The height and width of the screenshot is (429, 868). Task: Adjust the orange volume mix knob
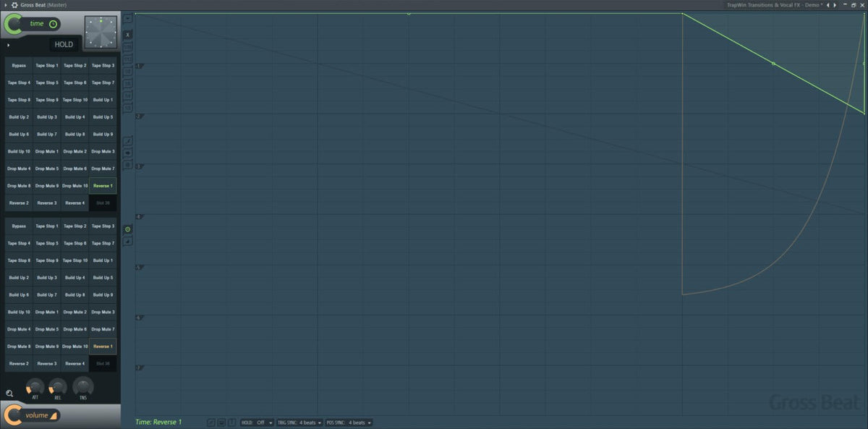13,415
